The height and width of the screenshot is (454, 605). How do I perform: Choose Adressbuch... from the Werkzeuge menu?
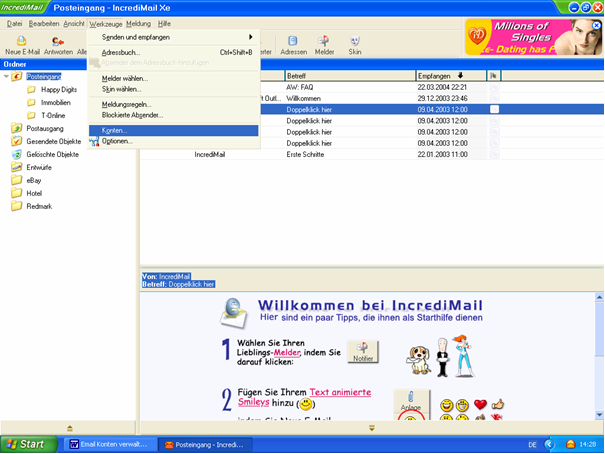174,52
